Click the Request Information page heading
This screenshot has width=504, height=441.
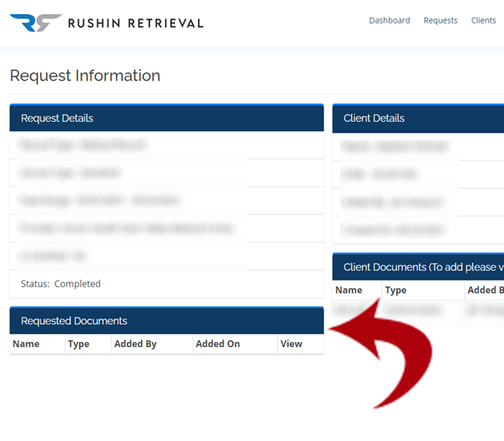click(85, 76)
